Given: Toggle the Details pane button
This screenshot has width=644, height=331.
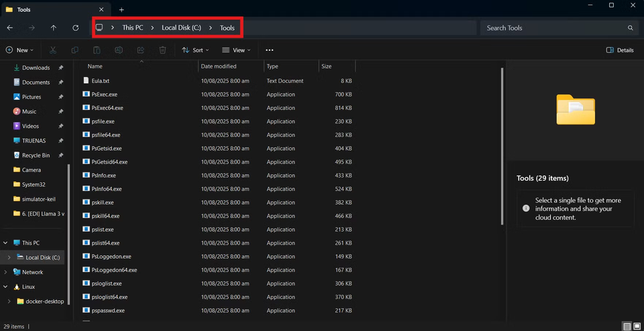Looking at the screenshot, I should (x=620, y=50).
